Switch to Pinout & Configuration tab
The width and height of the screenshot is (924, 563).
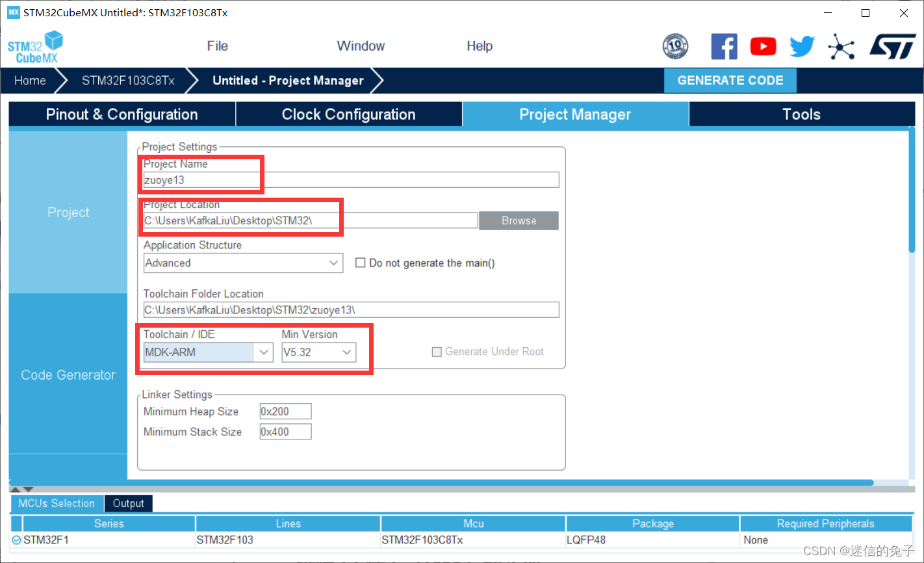point(122,114)
